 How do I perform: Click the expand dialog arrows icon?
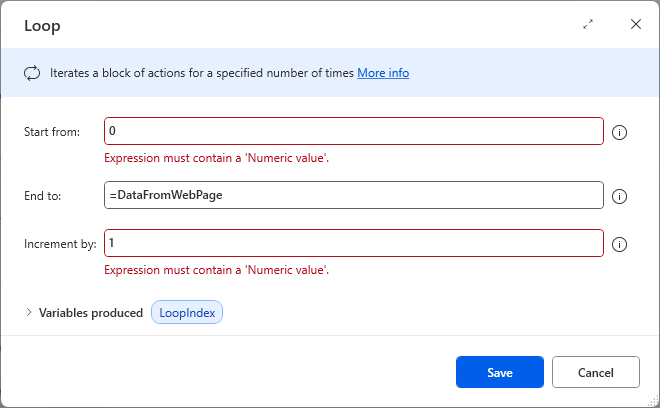588,25
